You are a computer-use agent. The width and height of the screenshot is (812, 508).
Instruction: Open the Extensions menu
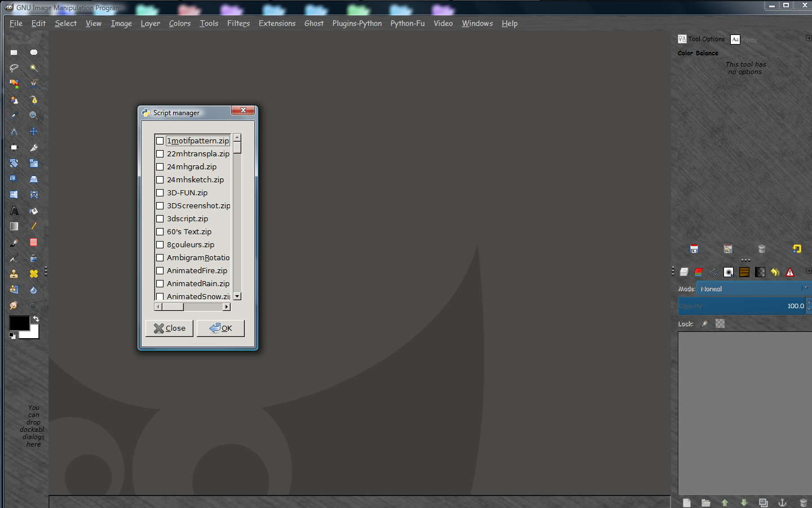click(x=277, y=24)
